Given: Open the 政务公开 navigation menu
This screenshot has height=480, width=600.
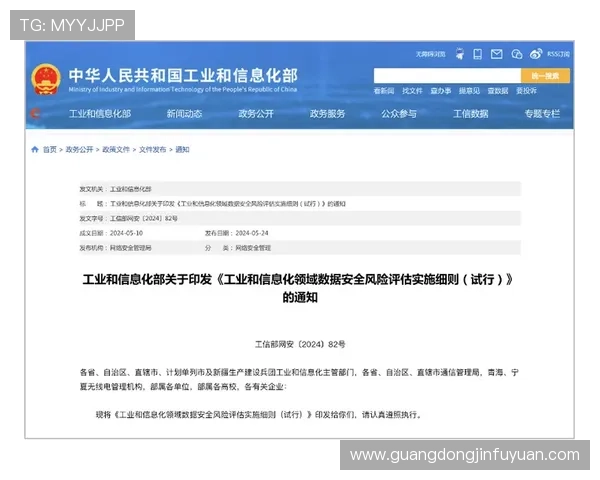Looking at the screenshot, I should tap(256, 114).
